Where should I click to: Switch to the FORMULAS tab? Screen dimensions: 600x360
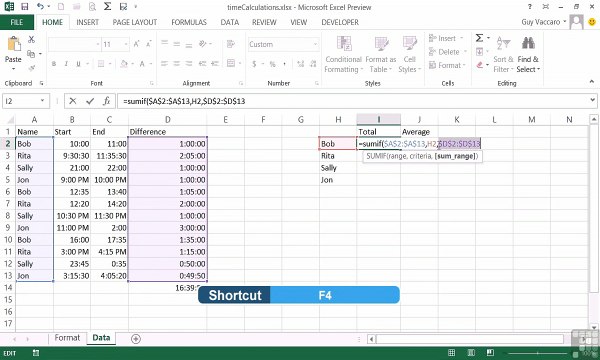[189, 22]
